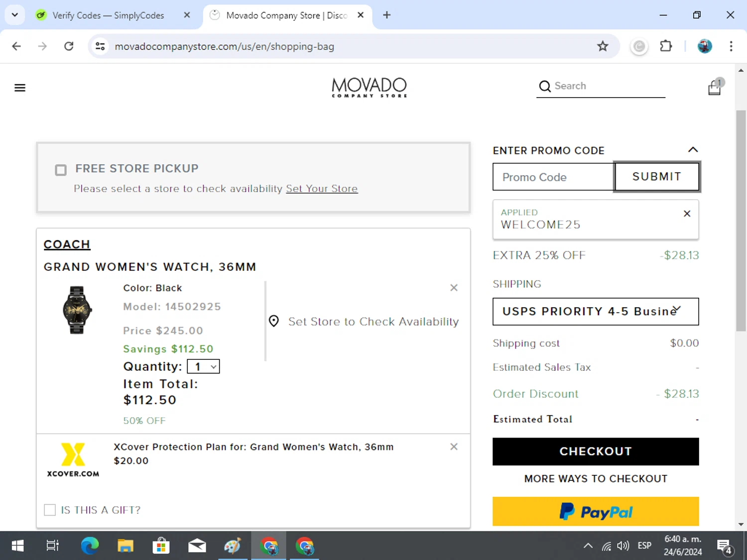Go forward in browser history
The image size is (747, 560).
pyautogui.click(x=42, y=46)
